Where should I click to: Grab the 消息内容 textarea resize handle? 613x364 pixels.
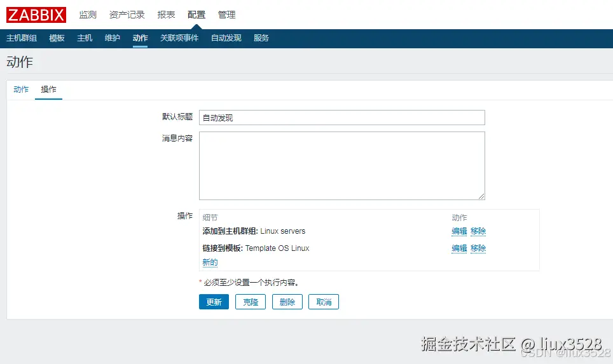[481, 196]
